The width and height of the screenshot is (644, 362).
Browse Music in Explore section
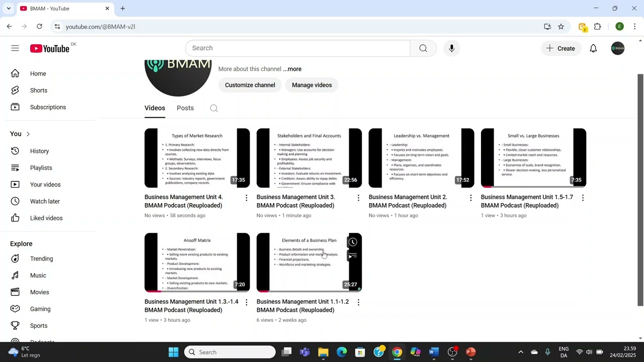coord(38,276)
